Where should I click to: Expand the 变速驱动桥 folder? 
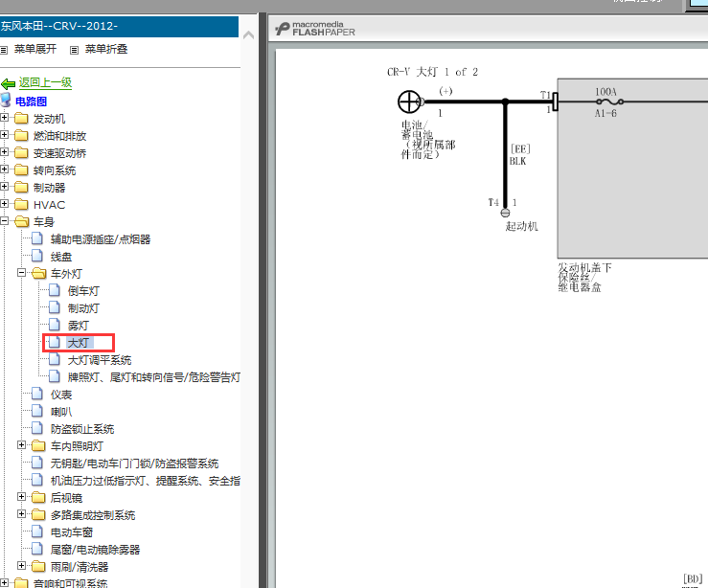coord(5,152)
